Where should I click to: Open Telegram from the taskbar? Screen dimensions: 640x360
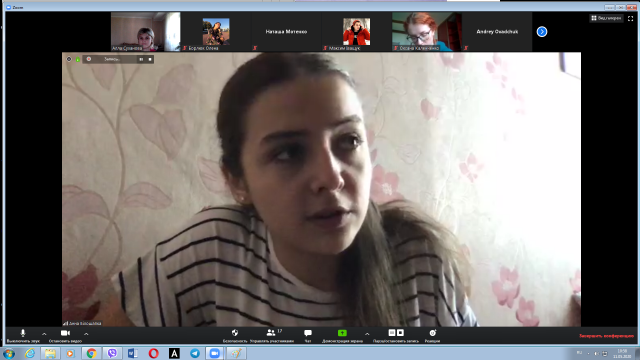(195, 353)
